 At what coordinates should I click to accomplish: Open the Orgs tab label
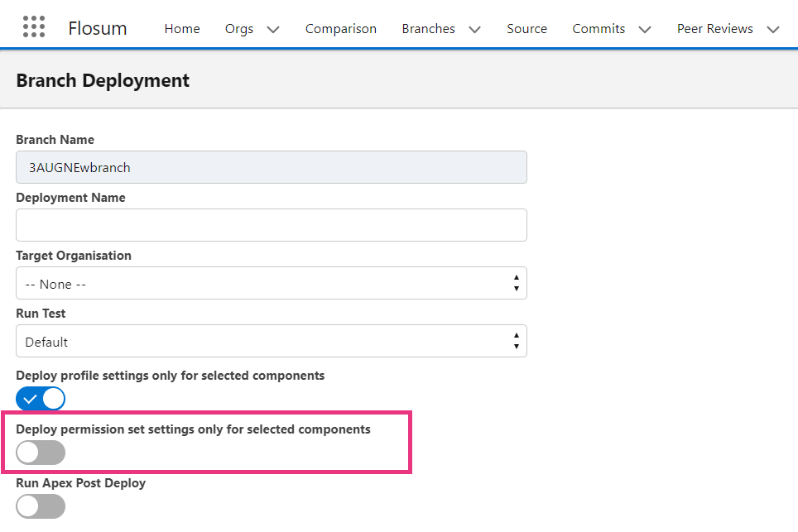pyautogui.click(x=239, y=29)
